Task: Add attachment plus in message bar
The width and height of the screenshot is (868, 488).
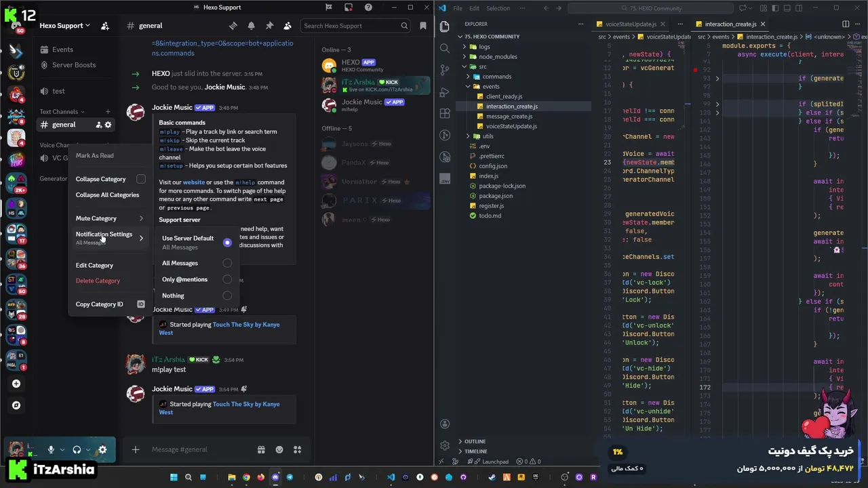Action: pyautogui.click(x=136, y=449)
